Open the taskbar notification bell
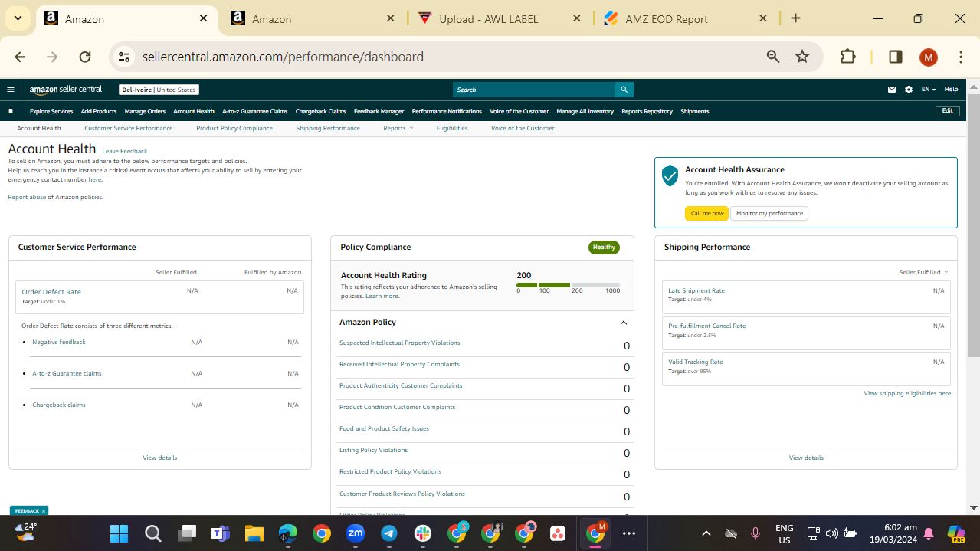Screen dimensions: 980x551 click(929, 533)
